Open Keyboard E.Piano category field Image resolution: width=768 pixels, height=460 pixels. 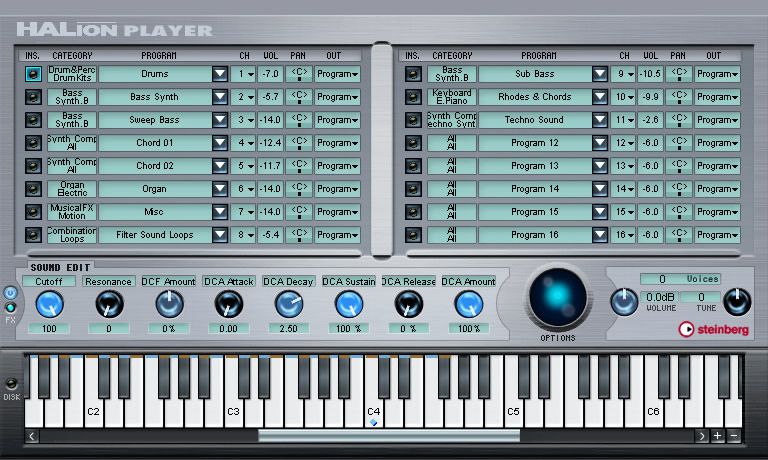(452, 97)
